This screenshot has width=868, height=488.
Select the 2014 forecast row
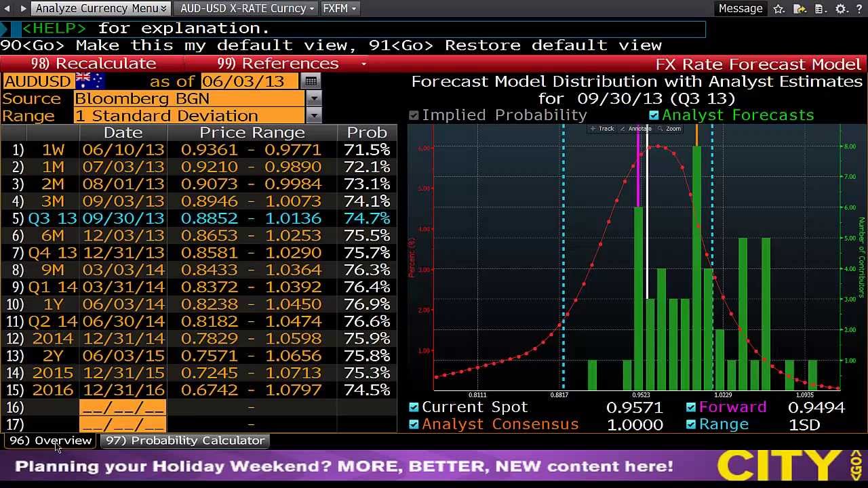pos(199,338)
